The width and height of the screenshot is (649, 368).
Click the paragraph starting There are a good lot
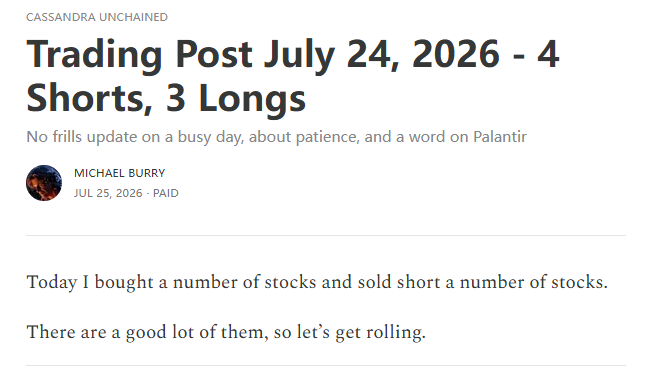226,332
